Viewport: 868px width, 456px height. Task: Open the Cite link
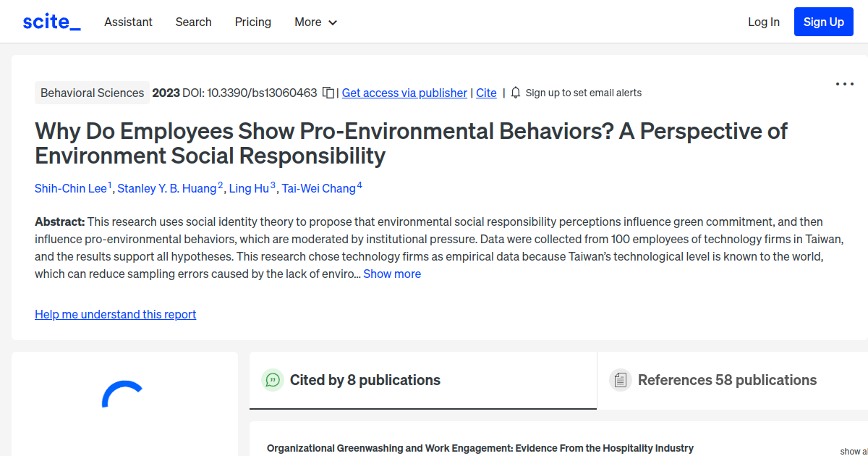click(x=486, y=93)
